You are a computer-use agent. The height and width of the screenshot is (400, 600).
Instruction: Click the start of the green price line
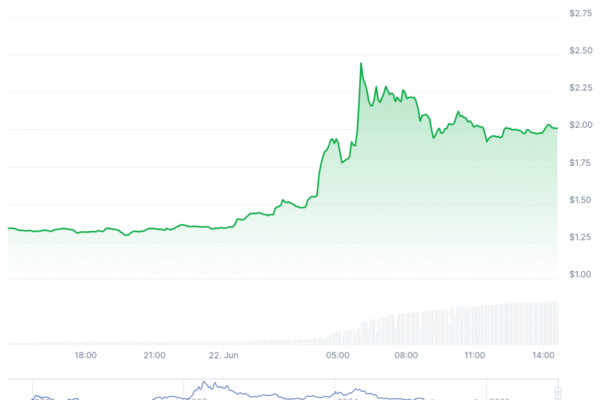[x=9, y=228]
